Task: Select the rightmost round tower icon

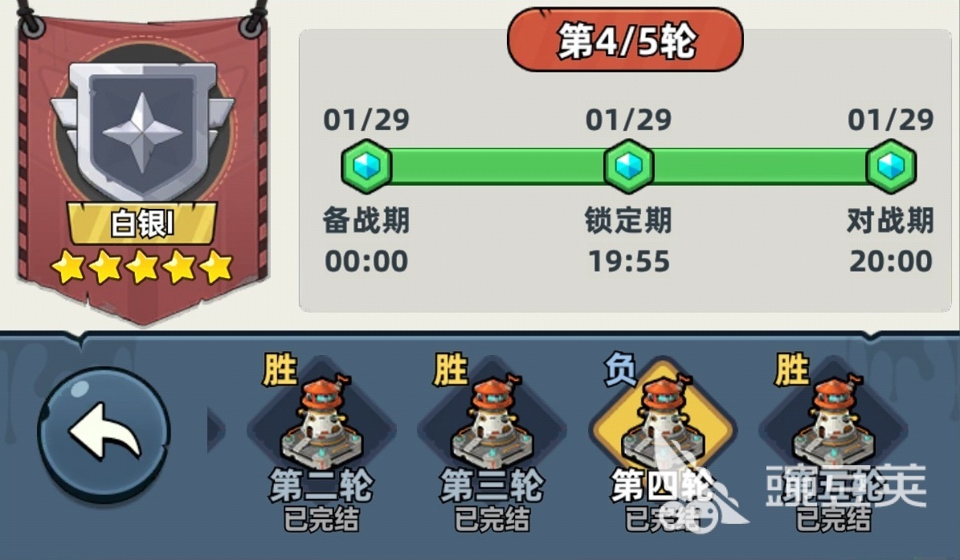Action: point(833,423)
